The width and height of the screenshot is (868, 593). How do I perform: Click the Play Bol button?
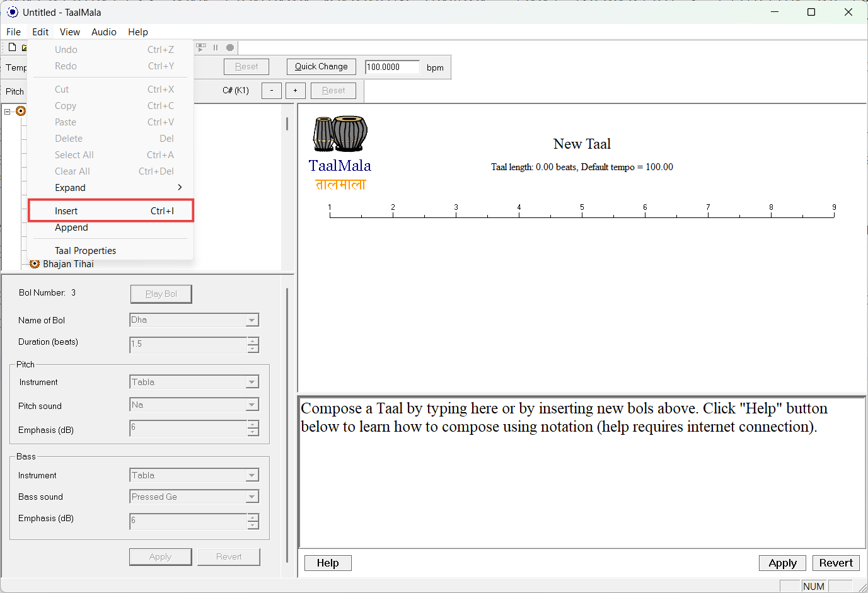point(161,294)
